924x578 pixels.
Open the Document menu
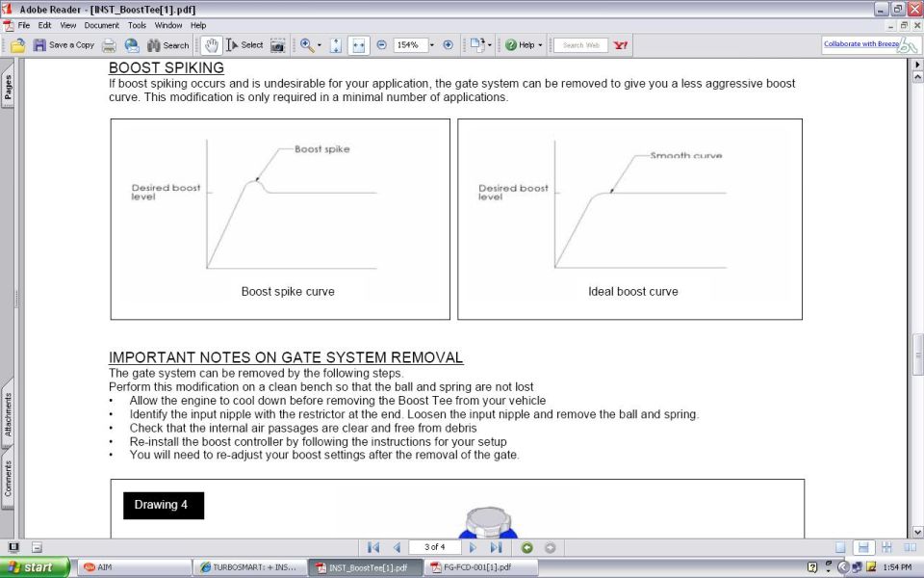pyautogui.click(x=101, y=25)
